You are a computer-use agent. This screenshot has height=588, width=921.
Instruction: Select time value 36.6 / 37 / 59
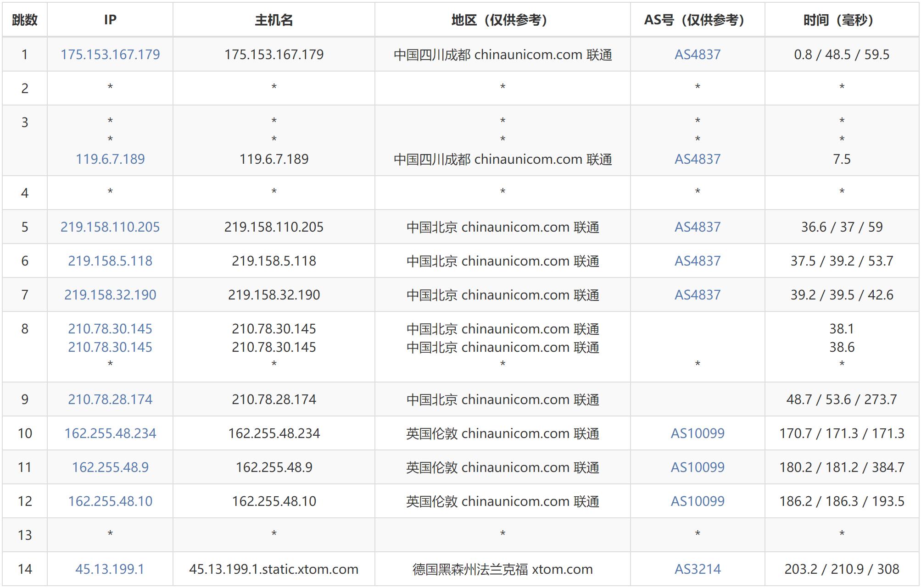click(842, 227)
